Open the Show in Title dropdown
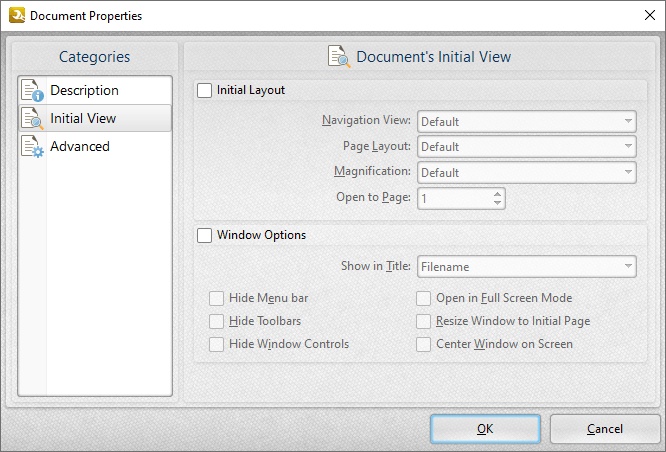The height and width of the screenshot is (452, 666). pyautogui.click(x=527, y=266)
